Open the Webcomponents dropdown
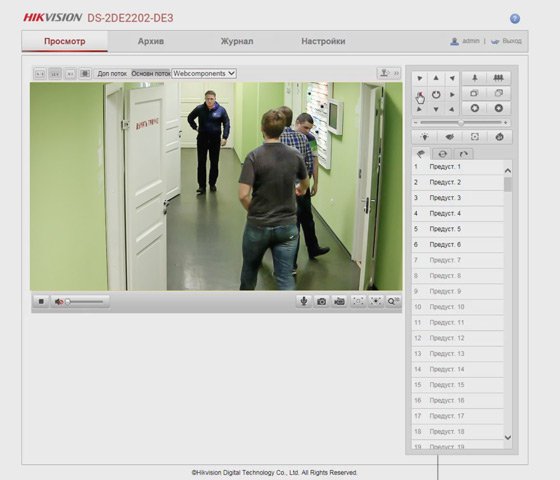The height and width of the screenshot is (480, 560). [204, 74]
